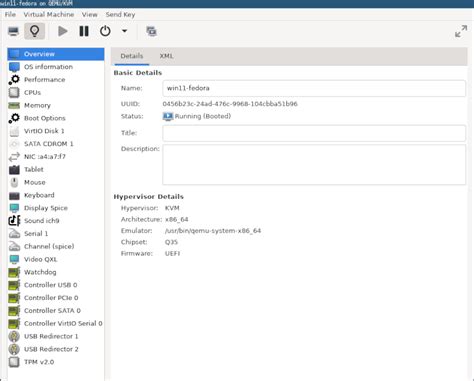Select Serial 1 port icon

click(14, 234)
